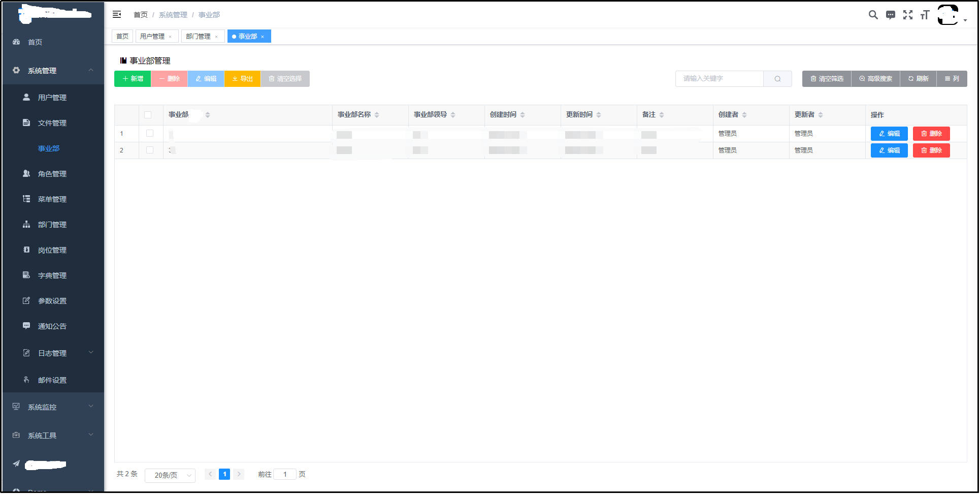Viewport: 980px width, 494px height.
Task: Click the search magnifier button beside keyword input
Action: point(777,79)
